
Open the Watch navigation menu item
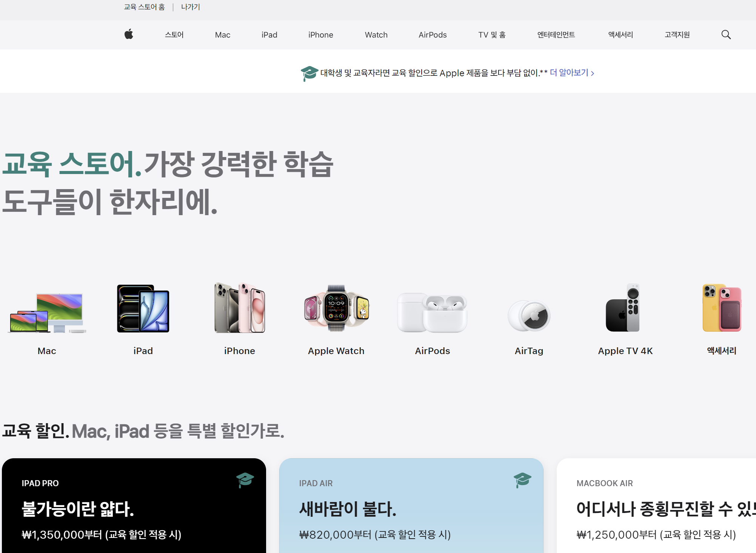[376, 35]
